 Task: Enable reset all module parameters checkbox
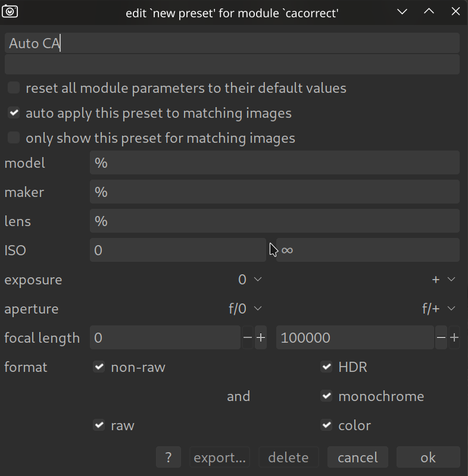pyautogui.click(x=14, y=88)
